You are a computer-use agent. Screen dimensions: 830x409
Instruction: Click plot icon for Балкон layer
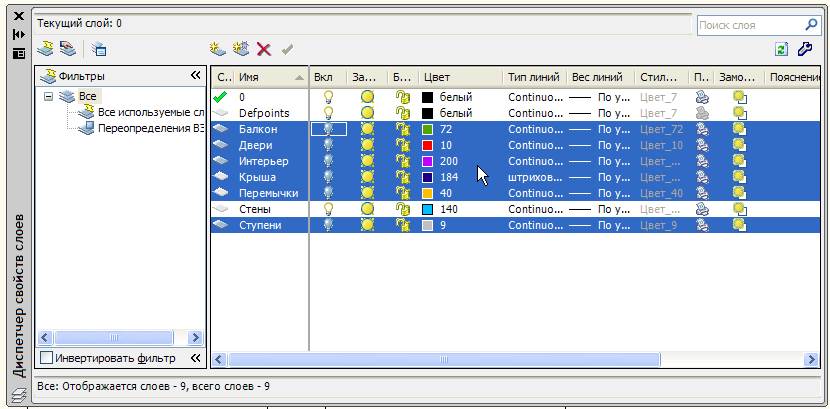point(702,129)
